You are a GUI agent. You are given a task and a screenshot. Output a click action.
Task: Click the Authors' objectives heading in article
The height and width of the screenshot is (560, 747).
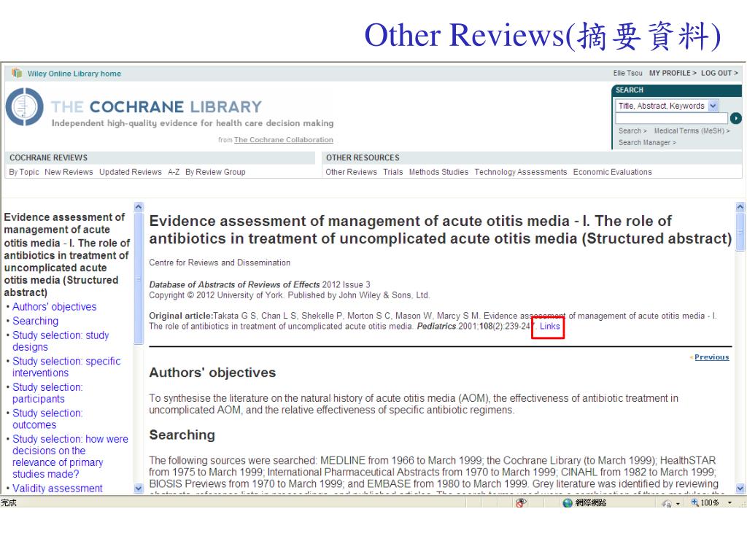coord(212,373)
